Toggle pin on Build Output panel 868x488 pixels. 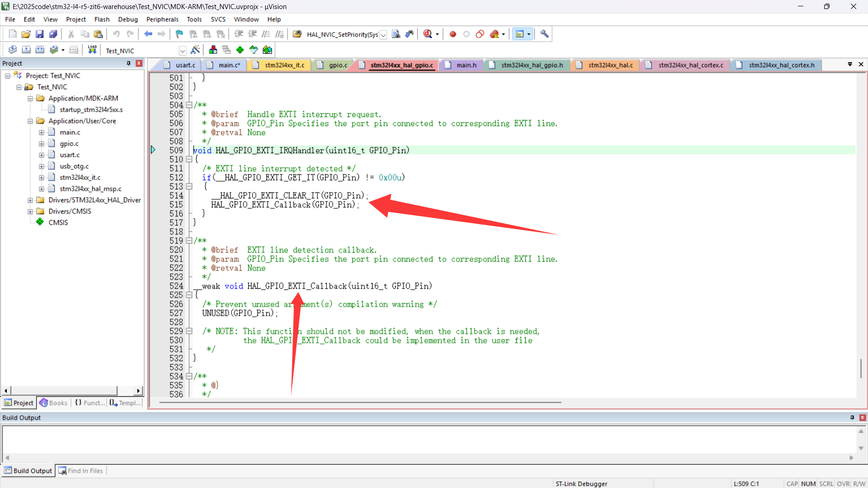(852, 418)
